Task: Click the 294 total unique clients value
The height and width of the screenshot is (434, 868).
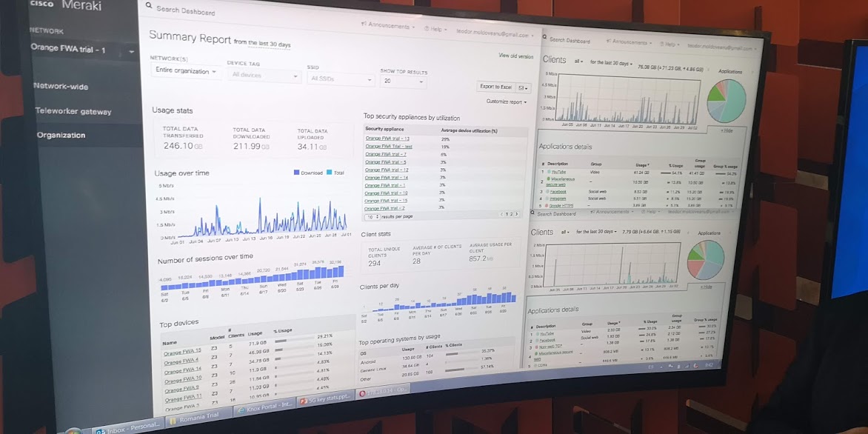Action: [x=374, y=263]
